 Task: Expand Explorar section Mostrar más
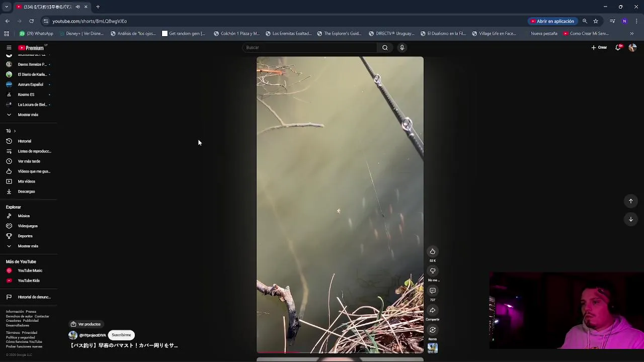pos(28,246)
